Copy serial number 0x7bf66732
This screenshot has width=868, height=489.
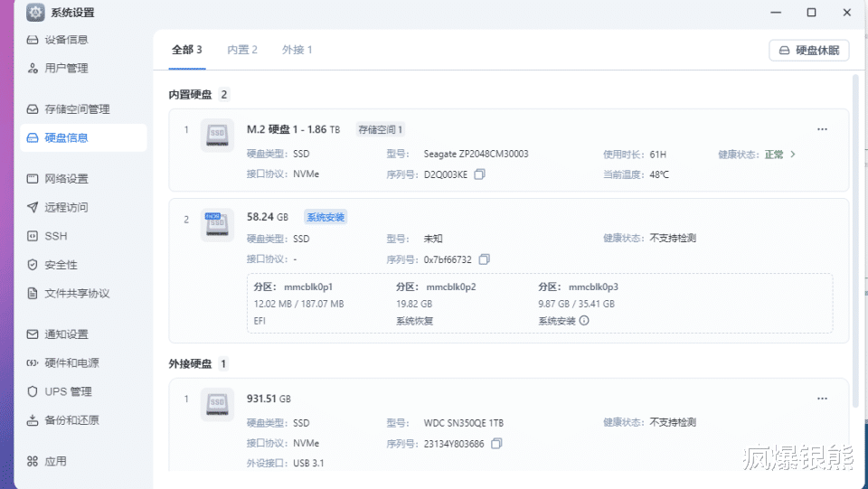[x=485, y=259]
